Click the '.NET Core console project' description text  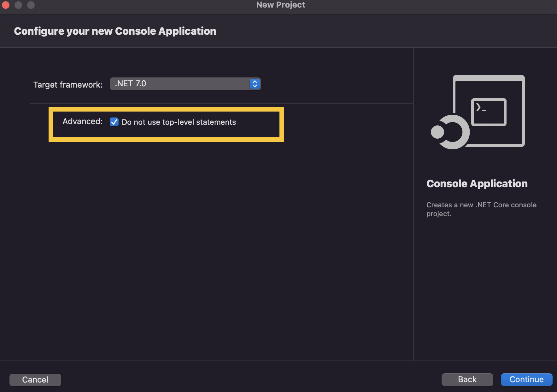[x=481, y=209]
